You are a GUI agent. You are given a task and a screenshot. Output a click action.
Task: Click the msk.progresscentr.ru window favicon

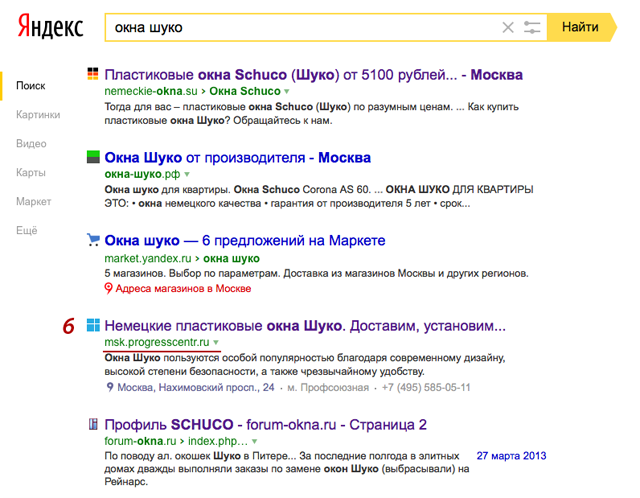click(x=93, y=325)
